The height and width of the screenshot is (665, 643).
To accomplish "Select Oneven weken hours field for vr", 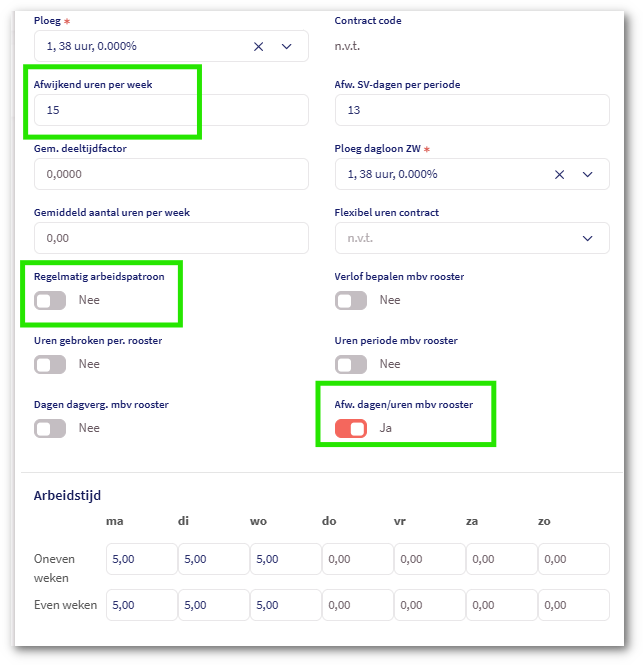I will 429,559.
